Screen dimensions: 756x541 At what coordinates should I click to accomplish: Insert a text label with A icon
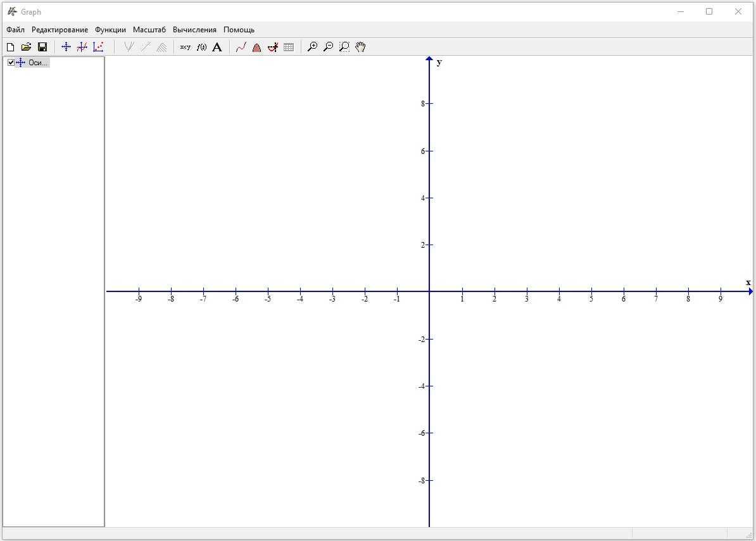click(217, 47)
